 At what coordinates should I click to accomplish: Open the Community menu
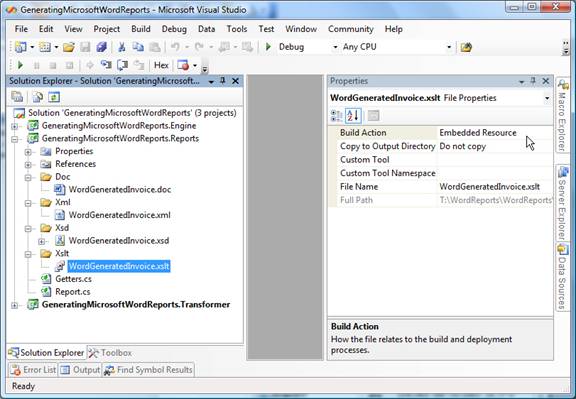click(x=350, y=29)
